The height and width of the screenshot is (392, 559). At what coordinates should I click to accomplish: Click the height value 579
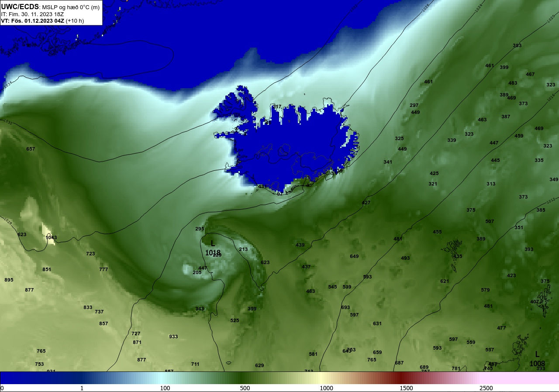coord(485,290)
